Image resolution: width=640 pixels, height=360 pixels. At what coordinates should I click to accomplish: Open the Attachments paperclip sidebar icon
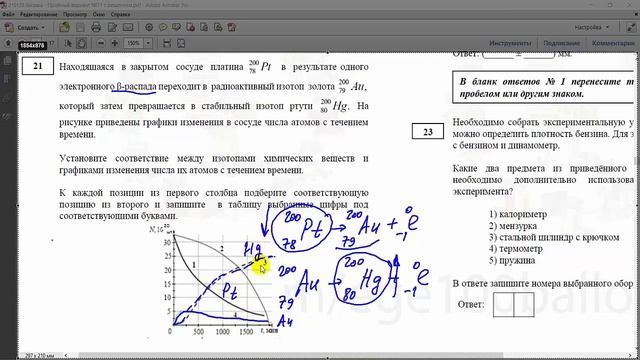[7, 98]
